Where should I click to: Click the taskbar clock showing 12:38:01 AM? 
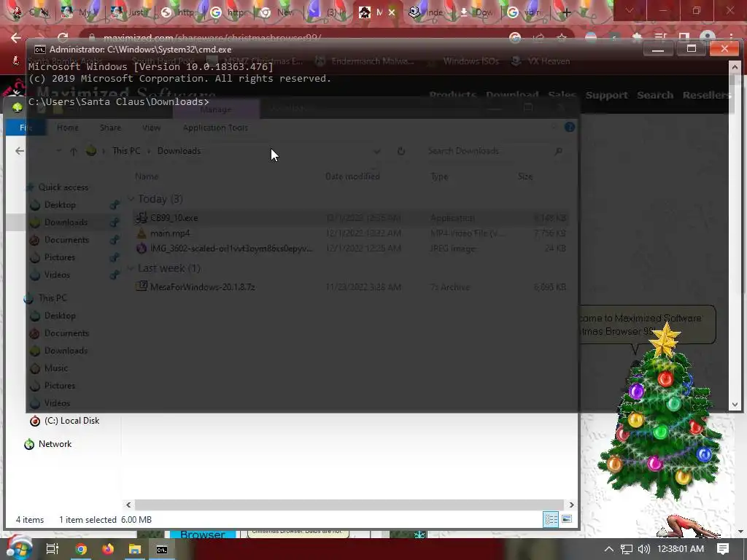click(681, 549)
